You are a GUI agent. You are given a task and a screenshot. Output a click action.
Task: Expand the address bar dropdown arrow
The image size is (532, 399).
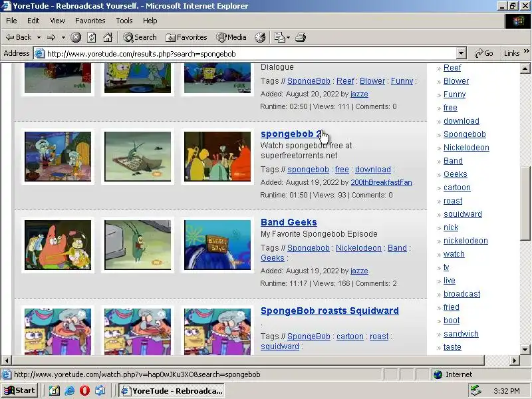(x=461, y=54)
